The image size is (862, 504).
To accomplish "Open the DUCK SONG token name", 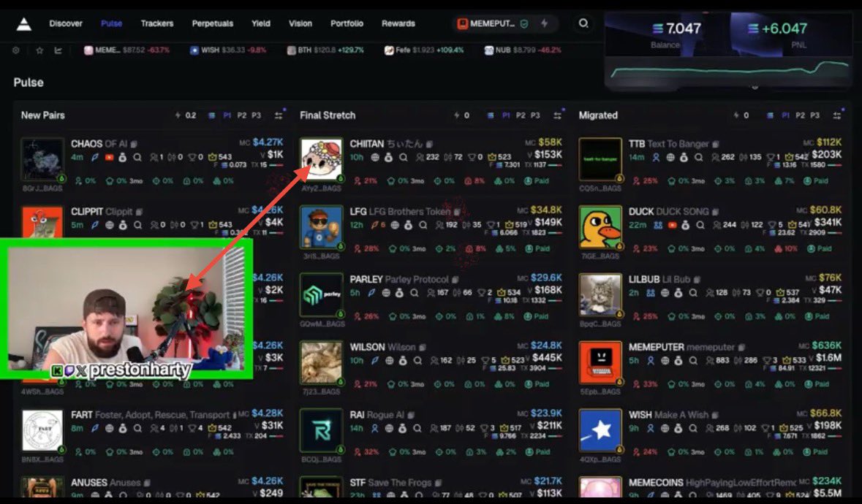I will click(682, 212).
